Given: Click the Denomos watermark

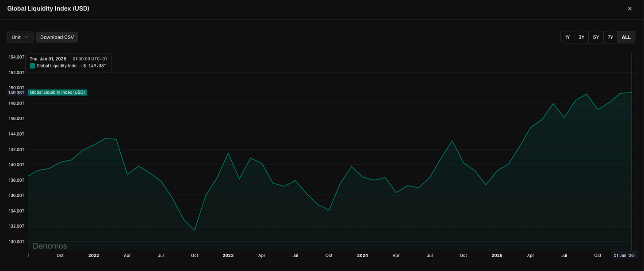Looking at the screenshot, I should click(50, 246).
